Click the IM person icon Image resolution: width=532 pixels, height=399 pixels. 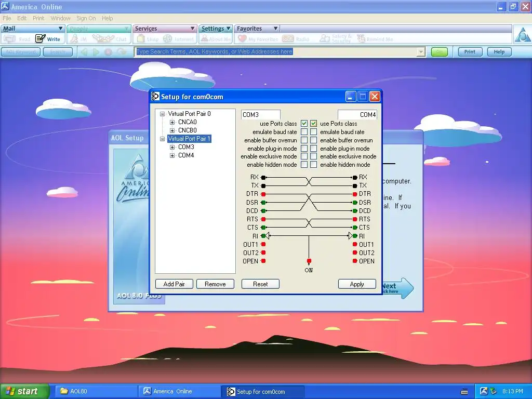pyautogui.click(x=74, y=38)
